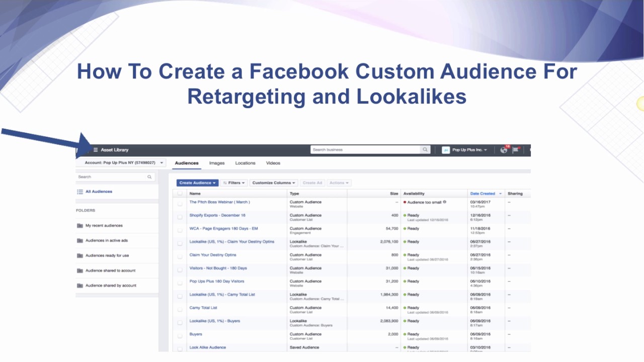Click the info icon beside Audience too small
This screenshot has height=362, width=644.
[x=444, y=202]
